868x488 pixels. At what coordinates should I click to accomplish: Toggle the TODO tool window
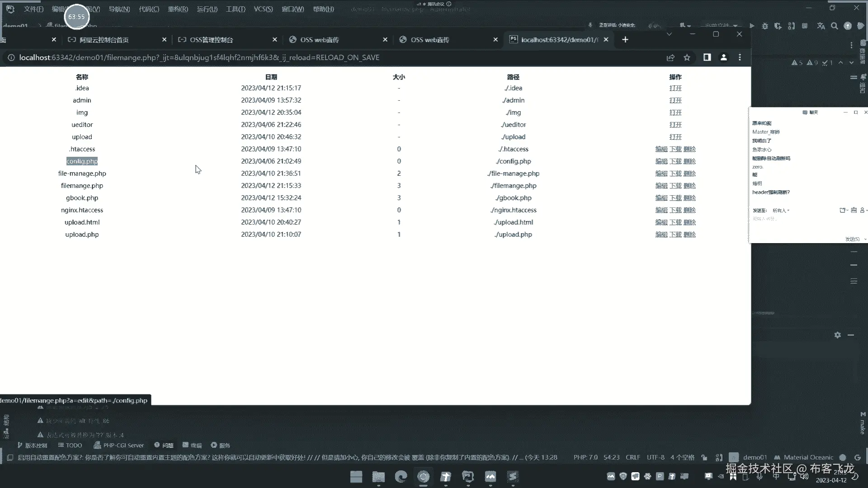tap(70, 445)
